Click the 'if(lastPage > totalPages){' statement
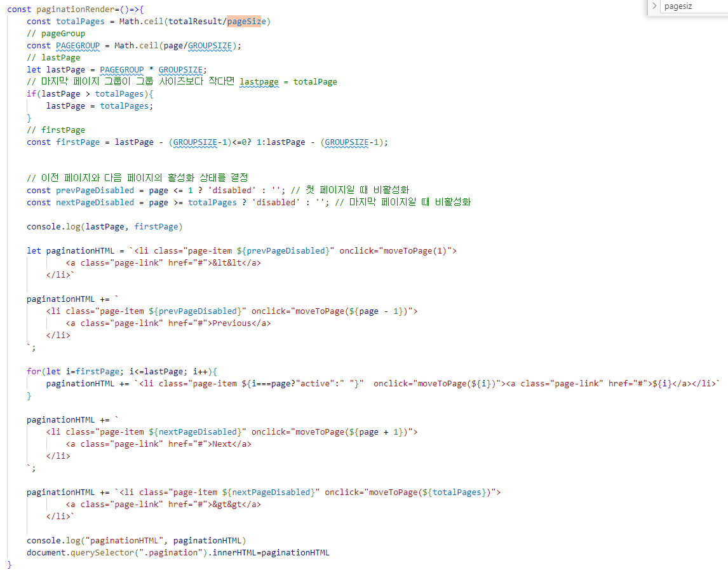This screenshot has width=728, height=570. click(90, 94)
